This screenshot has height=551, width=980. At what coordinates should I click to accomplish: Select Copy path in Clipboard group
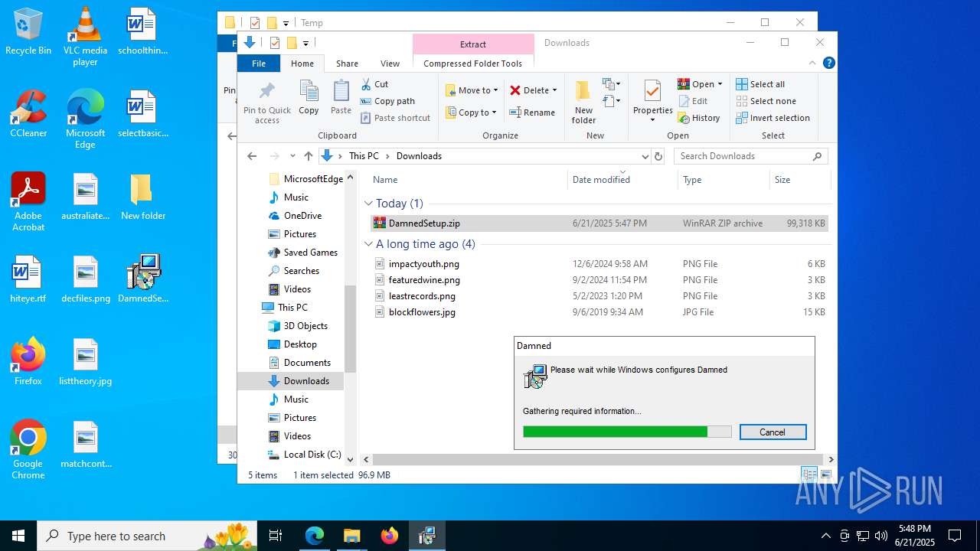[x=387, y=101]
